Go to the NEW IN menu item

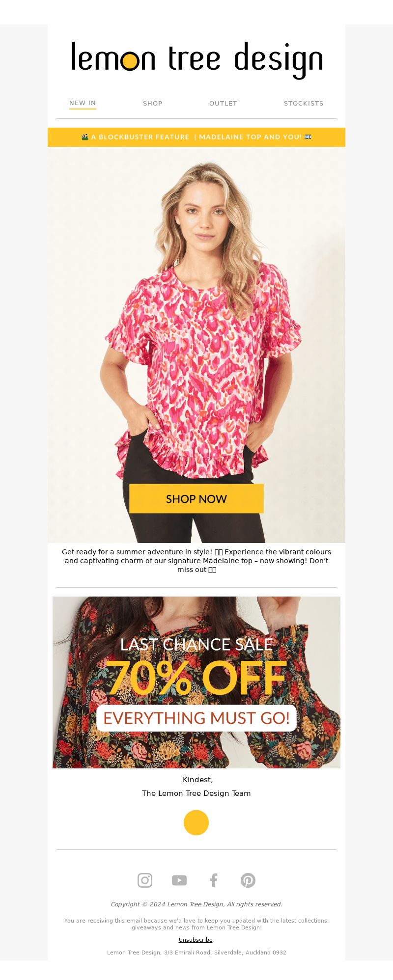(83, 103)
